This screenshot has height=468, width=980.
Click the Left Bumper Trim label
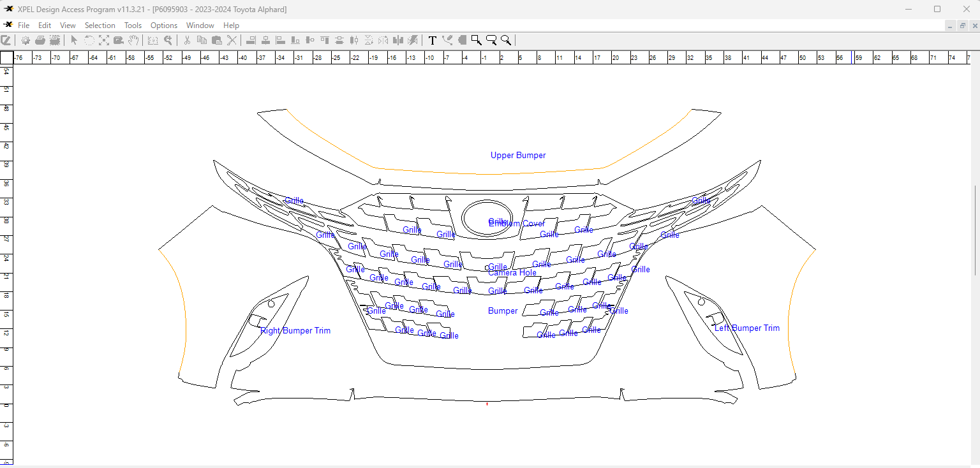(x=747, y=328)
